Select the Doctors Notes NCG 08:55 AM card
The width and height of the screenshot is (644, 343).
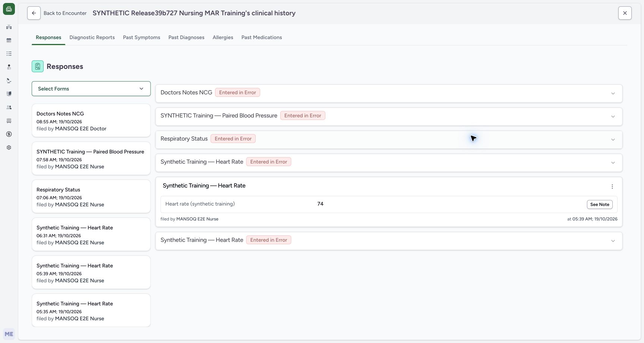(x=91, y=121)
